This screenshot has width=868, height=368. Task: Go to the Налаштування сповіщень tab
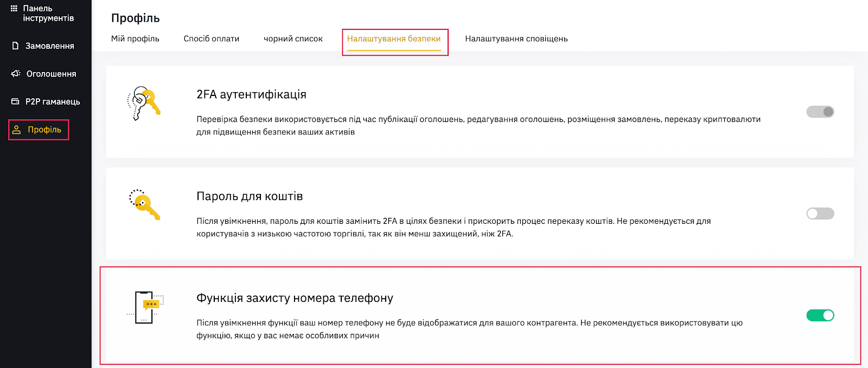click(x=516, y=38)
